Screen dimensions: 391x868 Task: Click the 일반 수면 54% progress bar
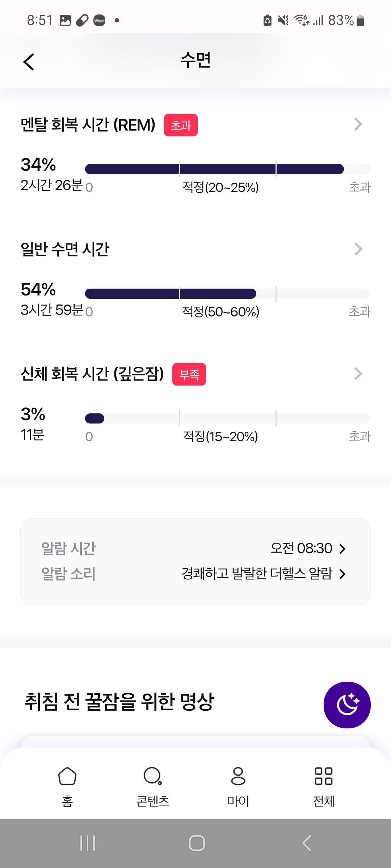pyautogui.click(x=228, y=294)
